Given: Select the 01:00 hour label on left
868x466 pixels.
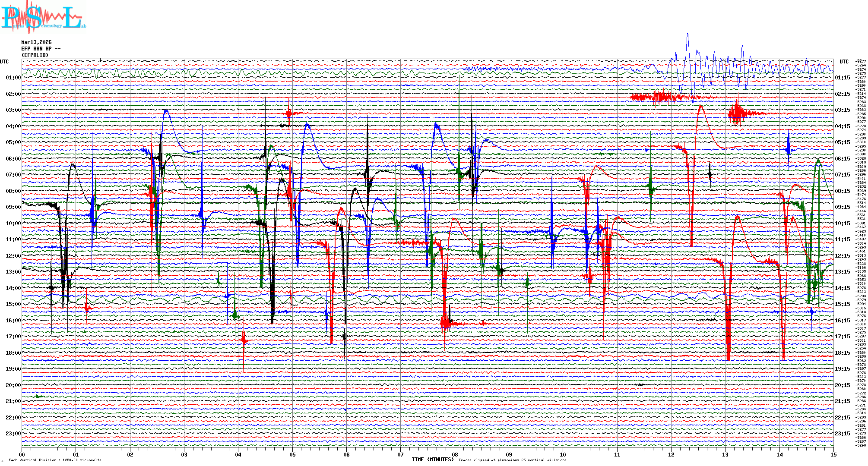Looking at the screenshot, I should coord(13,78).
